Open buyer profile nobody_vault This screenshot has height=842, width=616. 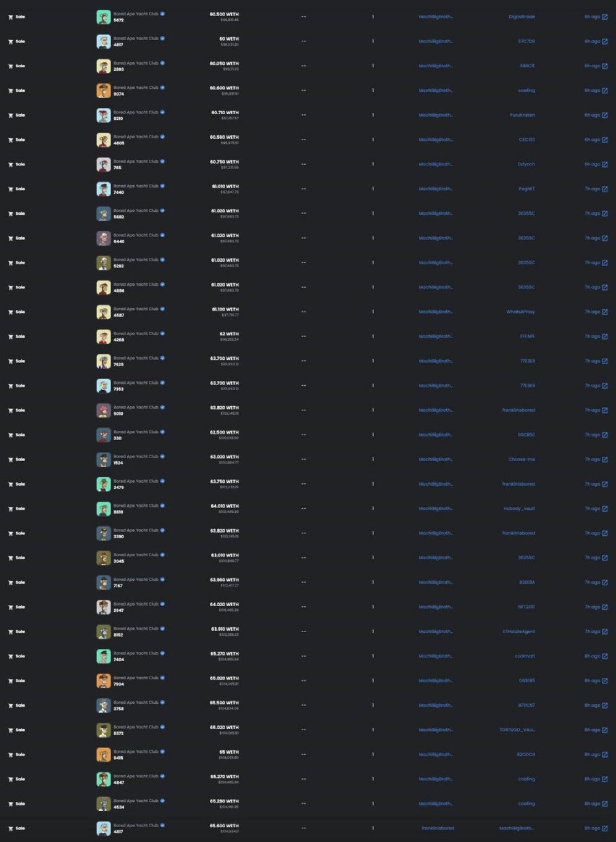[x=520, y=509]
